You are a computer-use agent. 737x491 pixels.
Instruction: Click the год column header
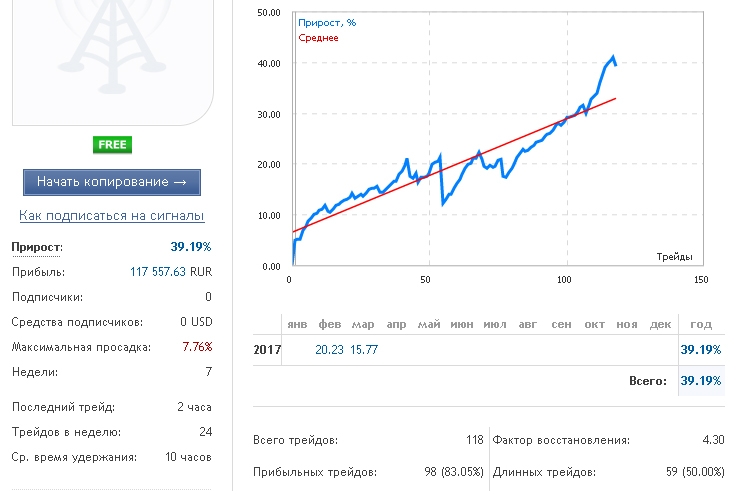pos(701,324)
